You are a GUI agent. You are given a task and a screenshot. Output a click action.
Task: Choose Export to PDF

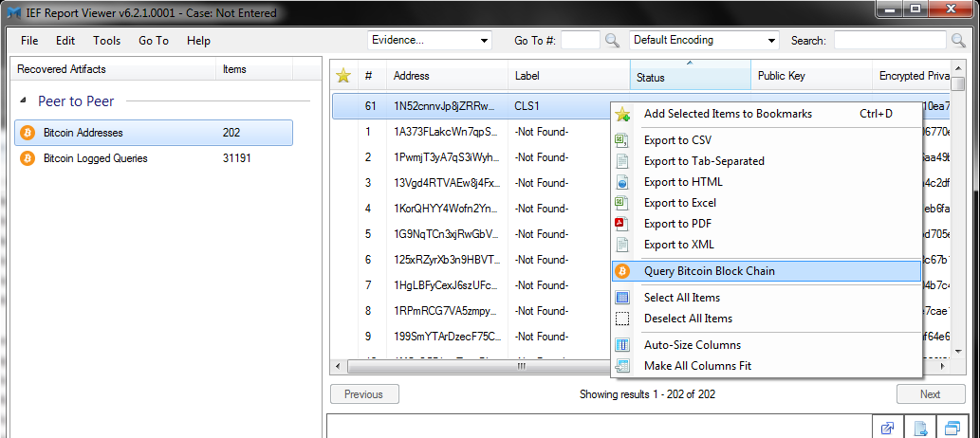pyautogui.click(x=767, y=224)
